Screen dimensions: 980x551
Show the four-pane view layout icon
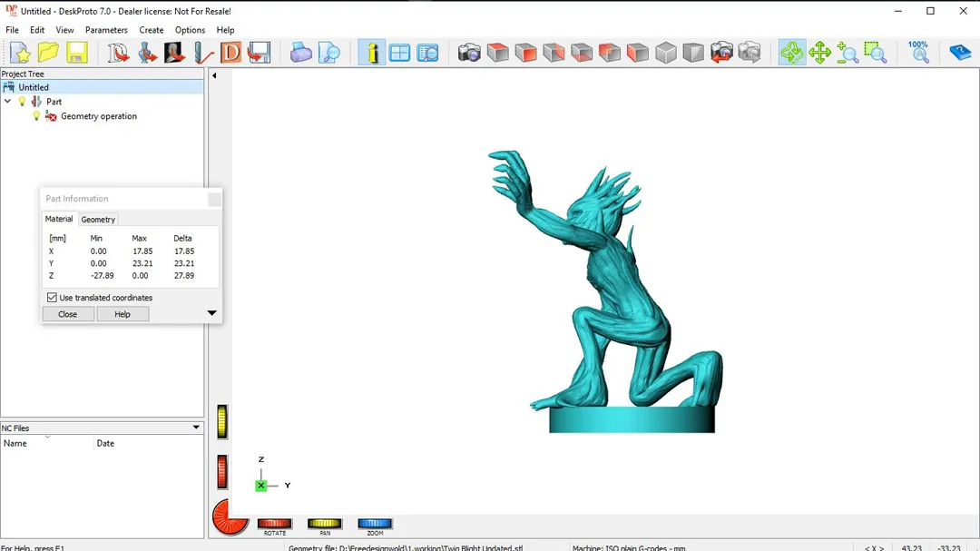399,53
